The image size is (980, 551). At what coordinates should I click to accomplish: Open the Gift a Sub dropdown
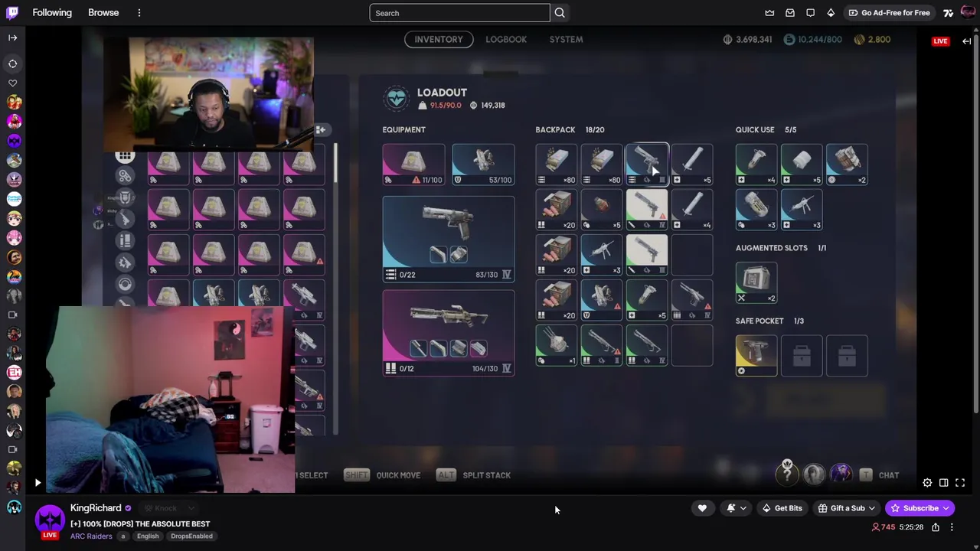847,508
